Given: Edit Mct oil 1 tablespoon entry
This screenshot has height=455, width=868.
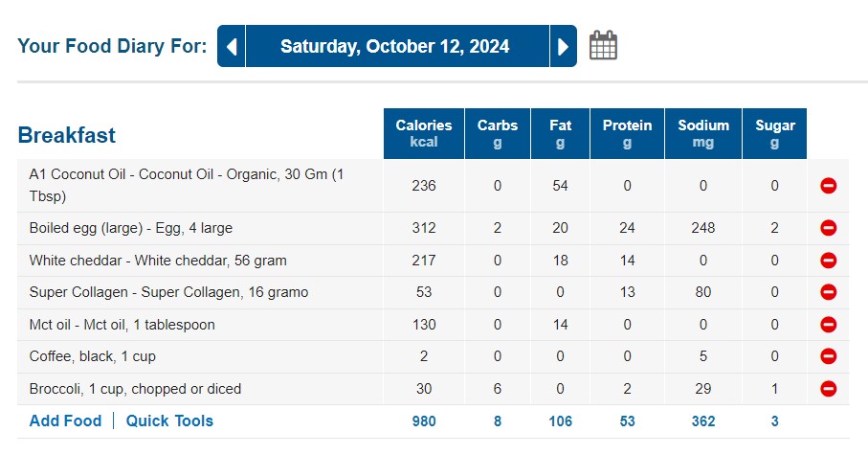Looking at the screenshot, I should pos(122,325).
